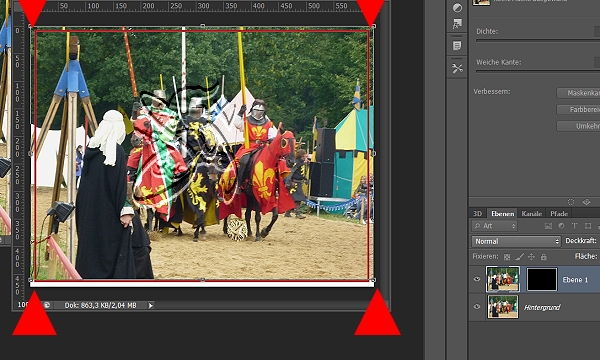This screenshot has height=360, width=600.
Task: Open the Notes panel icon
Action: click(457, 46)
